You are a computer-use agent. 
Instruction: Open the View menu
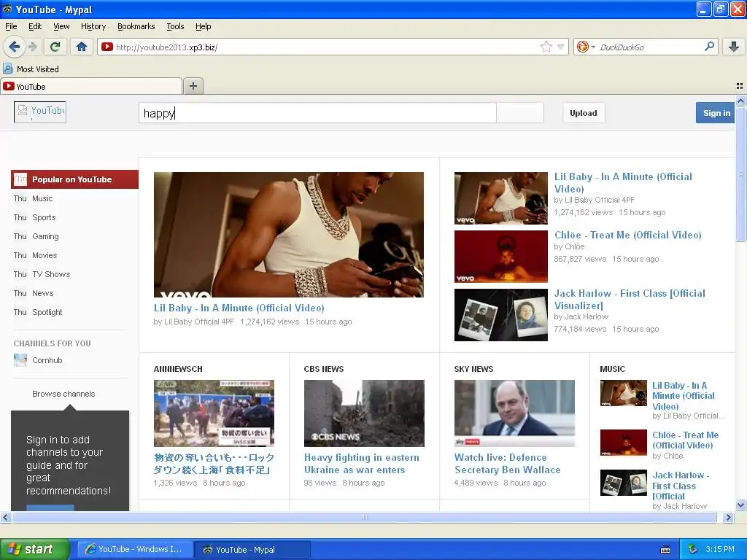tap(61, 26)
